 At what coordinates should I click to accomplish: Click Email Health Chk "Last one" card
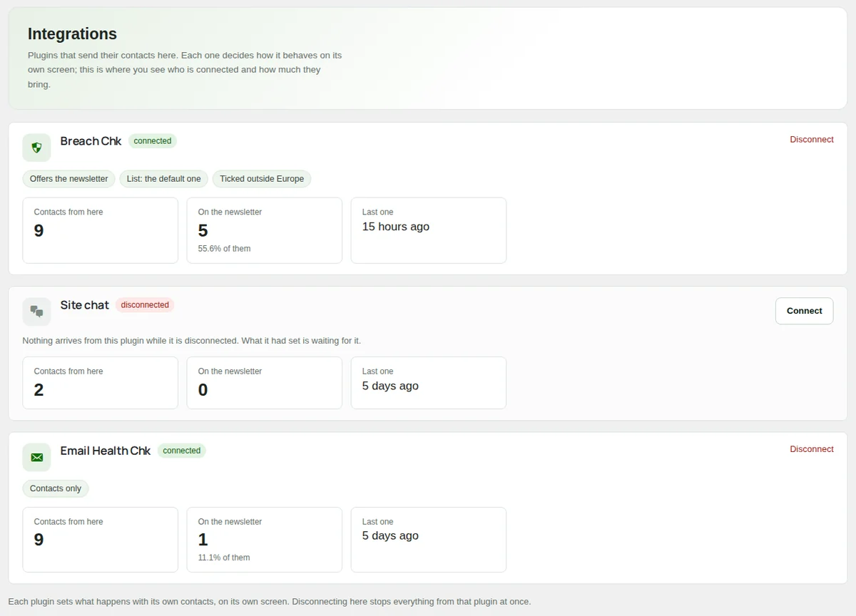pos(429,540)
